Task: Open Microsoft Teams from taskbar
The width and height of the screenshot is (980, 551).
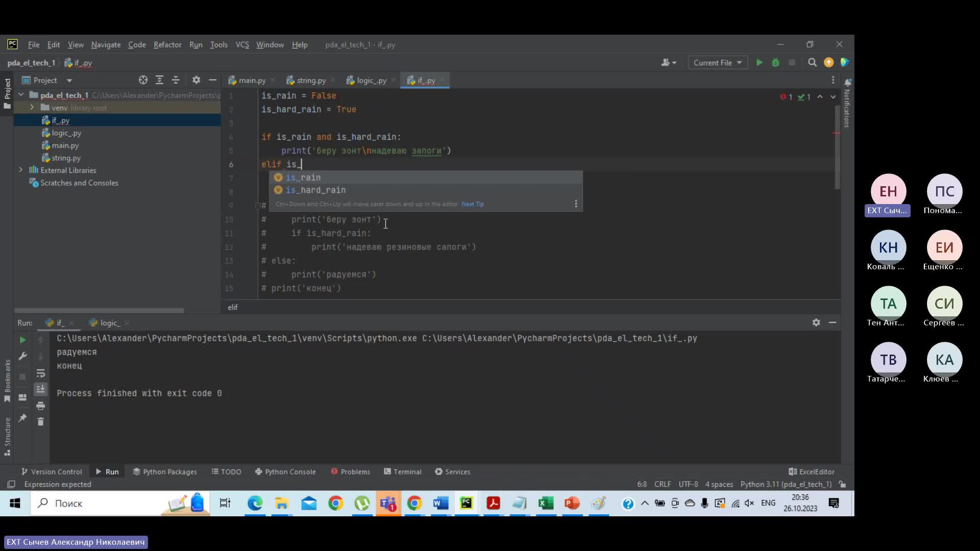Action: point(388,504)
